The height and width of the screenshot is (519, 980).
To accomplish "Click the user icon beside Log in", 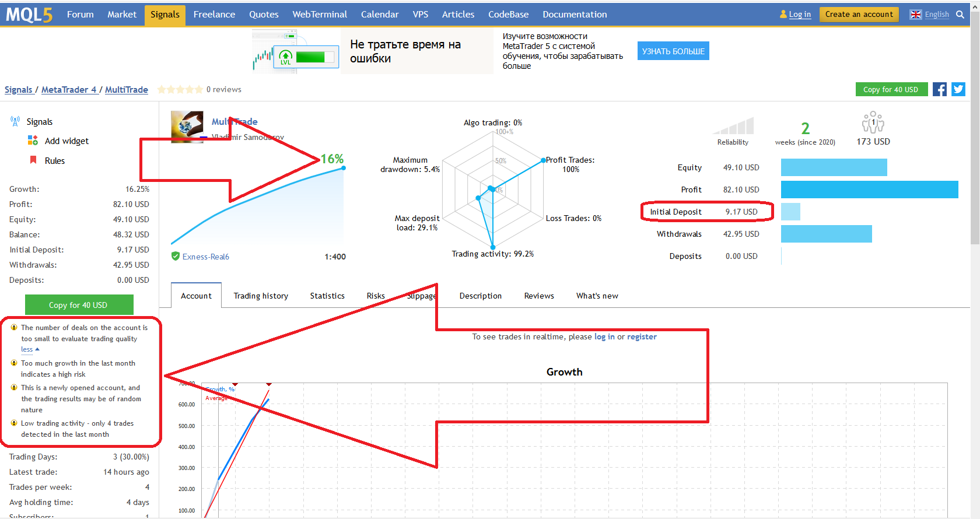I will [x=783, y=14].
